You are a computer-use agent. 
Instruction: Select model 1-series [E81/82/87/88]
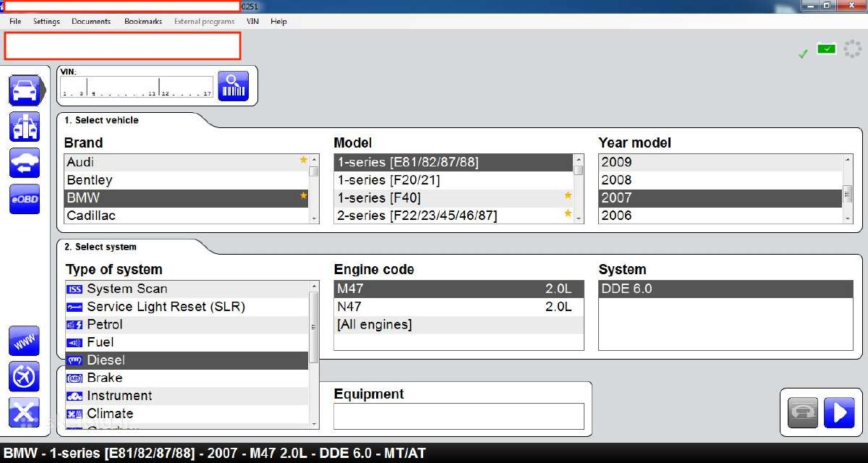tap(454, 162)
